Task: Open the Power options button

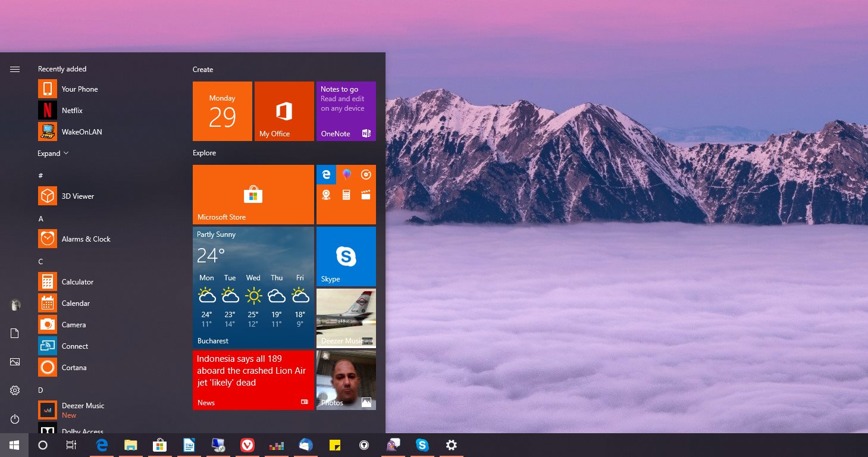Action: click(x=15, y=420)
